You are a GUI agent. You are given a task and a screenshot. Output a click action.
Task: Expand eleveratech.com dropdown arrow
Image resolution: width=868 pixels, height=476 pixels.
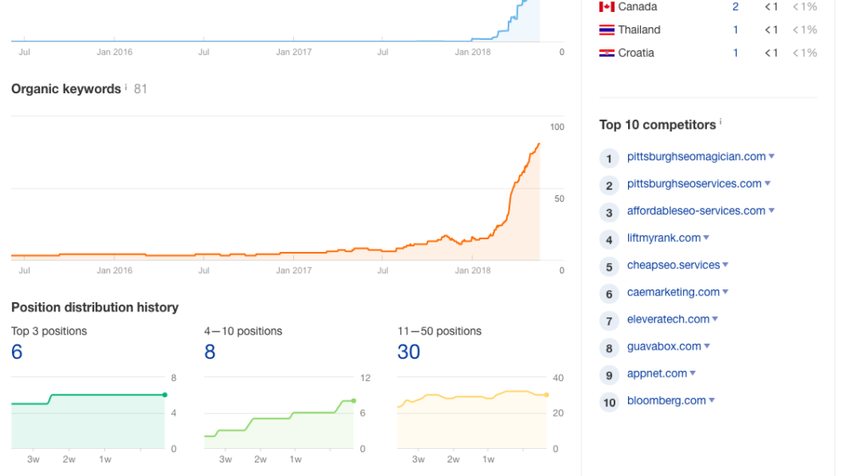point(715,319)
